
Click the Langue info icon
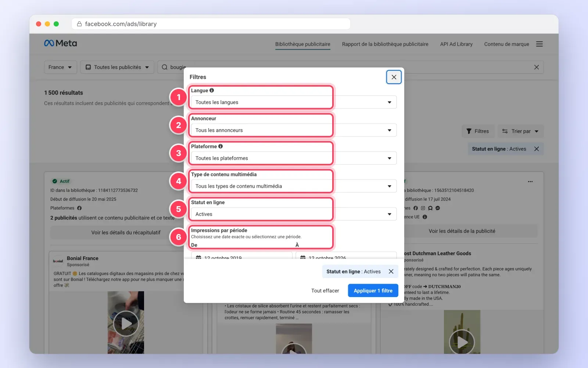click(212, 91)
